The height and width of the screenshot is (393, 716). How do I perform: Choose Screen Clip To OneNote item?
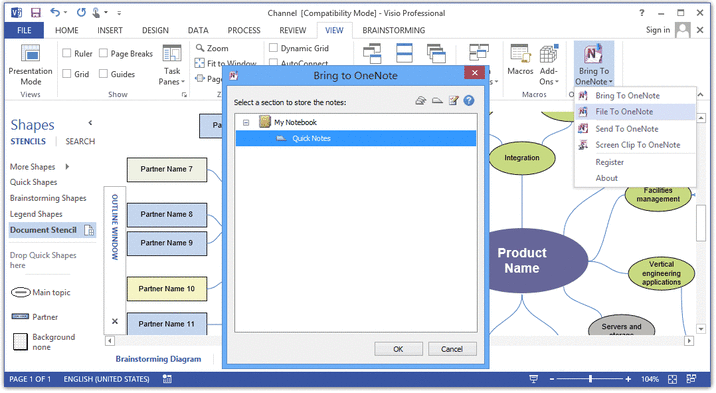click(x=635, y=145)
